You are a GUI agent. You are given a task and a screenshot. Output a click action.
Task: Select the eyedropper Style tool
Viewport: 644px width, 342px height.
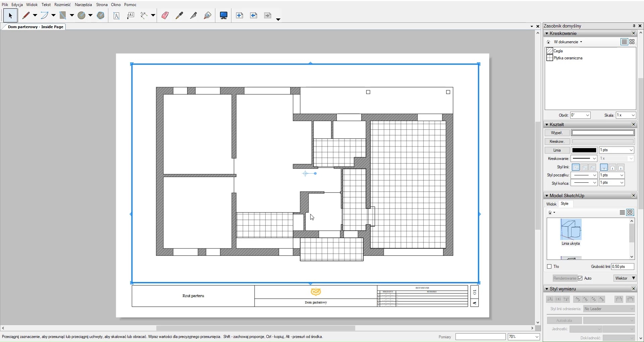180,15
